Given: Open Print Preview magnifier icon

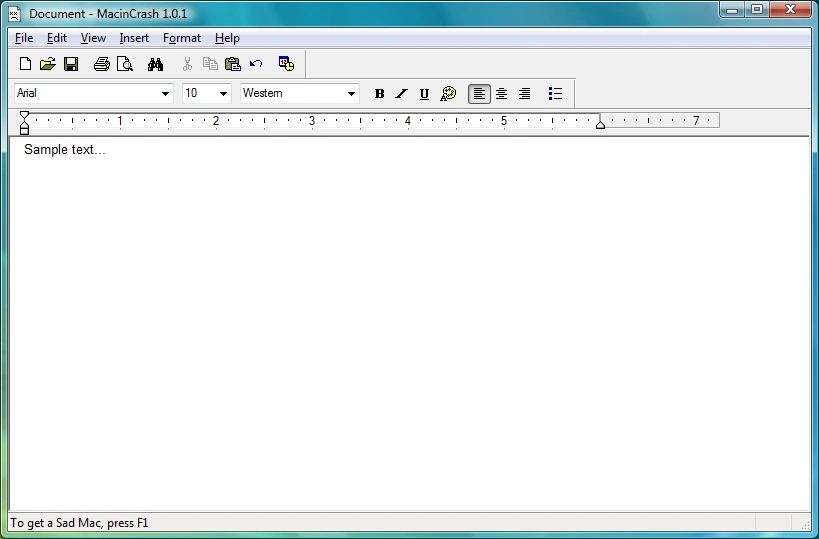Looking at the screenshot, I should click(x=125, y=64).
